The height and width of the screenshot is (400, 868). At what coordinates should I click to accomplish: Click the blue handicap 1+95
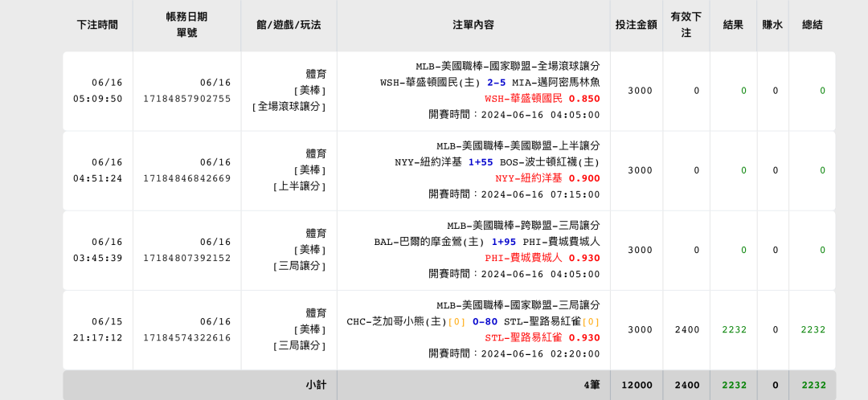click(504, 243)
